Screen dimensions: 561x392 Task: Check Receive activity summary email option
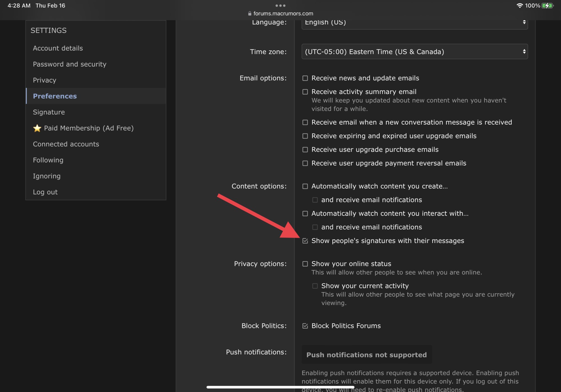pos(305,92)
